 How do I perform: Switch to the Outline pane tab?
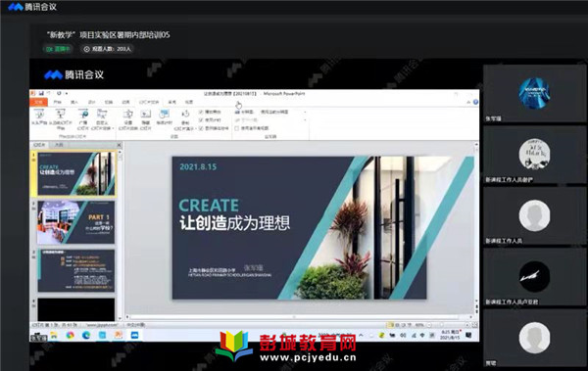59,145
